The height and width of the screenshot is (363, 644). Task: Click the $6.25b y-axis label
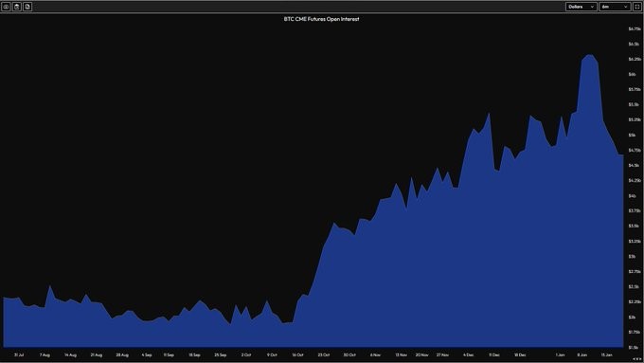point(635,59)
